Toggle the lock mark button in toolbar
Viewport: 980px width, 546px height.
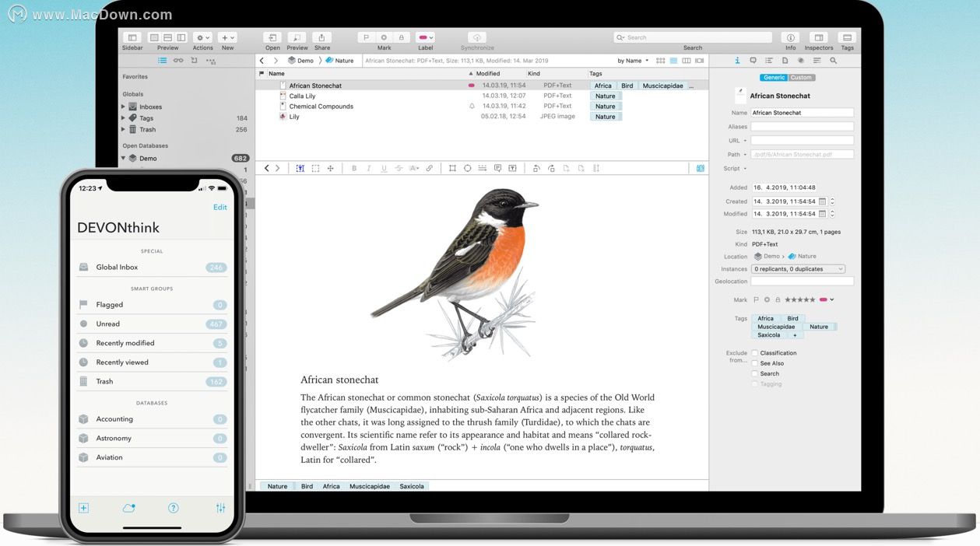[x=401, y=37]
